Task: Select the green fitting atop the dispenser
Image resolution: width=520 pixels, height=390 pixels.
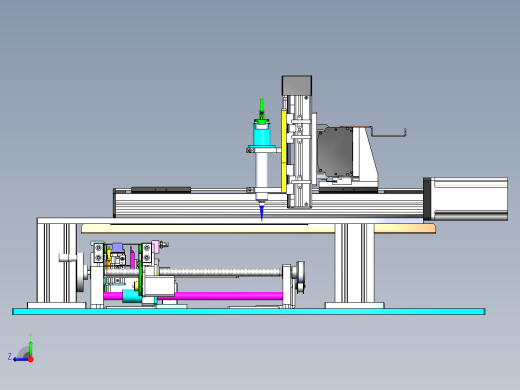Action: 262,112
